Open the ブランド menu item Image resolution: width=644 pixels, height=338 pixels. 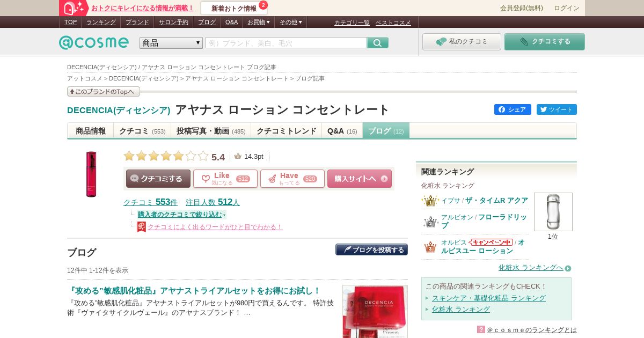click(137, 22)
